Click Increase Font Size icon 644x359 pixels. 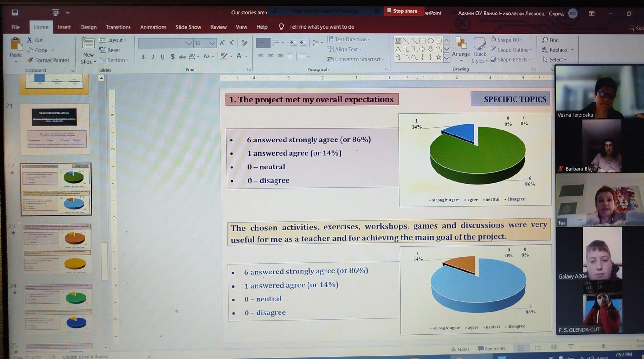pos(222,43)
